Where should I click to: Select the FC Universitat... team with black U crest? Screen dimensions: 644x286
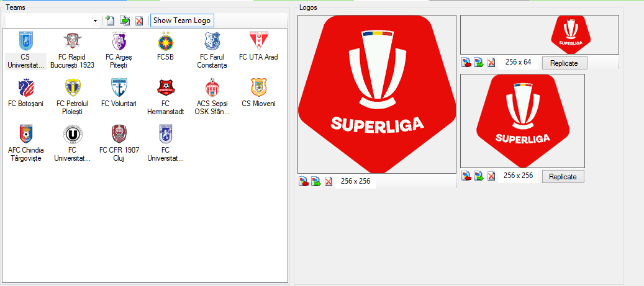72,143
